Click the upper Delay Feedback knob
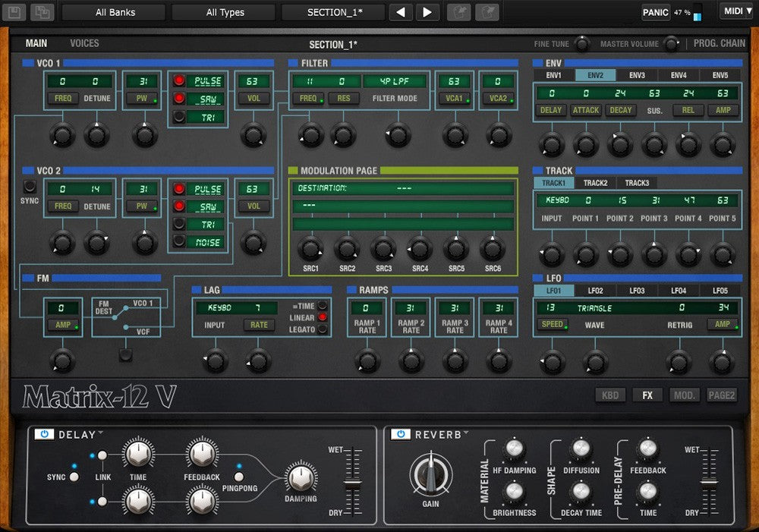This screenshot has height=532, width=759. pos(202,453)
